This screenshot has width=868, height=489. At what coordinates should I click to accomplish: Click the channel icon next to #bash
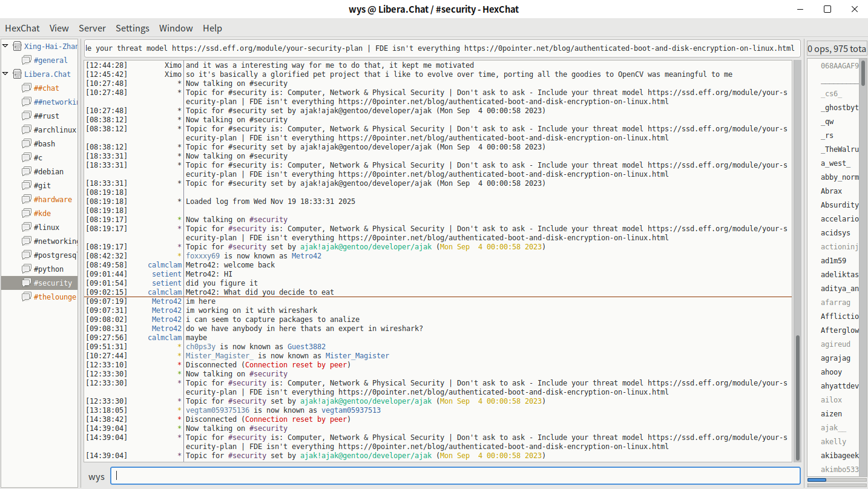(27, 144)
